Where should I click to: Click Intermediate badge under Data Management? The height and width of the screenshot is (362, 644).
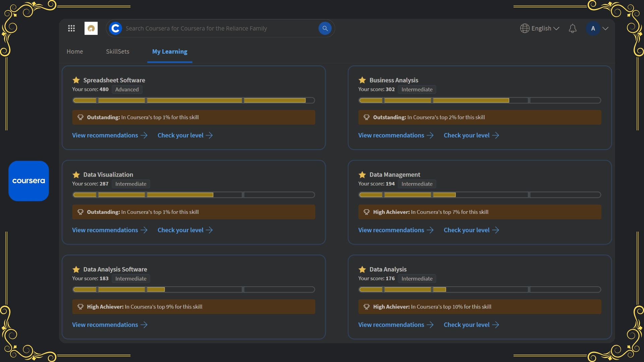[x=417, y=184]
